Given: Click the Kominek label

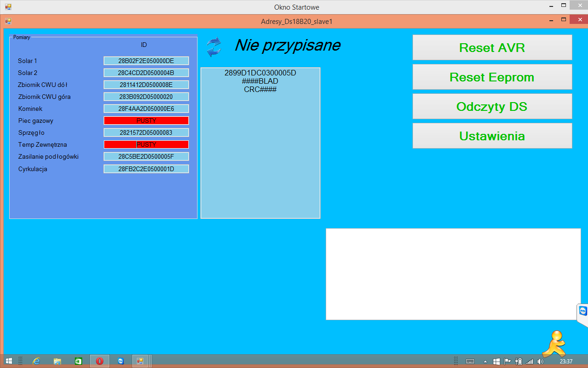Looking at the screenshot, I should pyautogui.click(x=30, y=109).
